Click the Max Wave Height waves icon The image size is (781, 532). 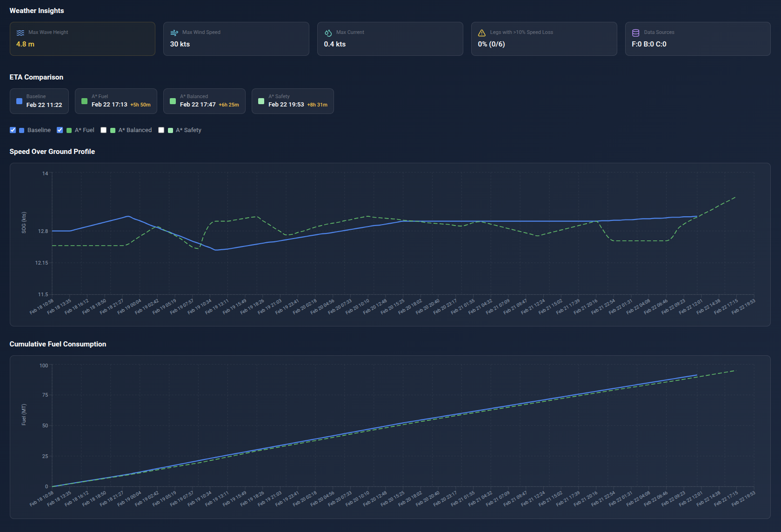tap(20, 33)
